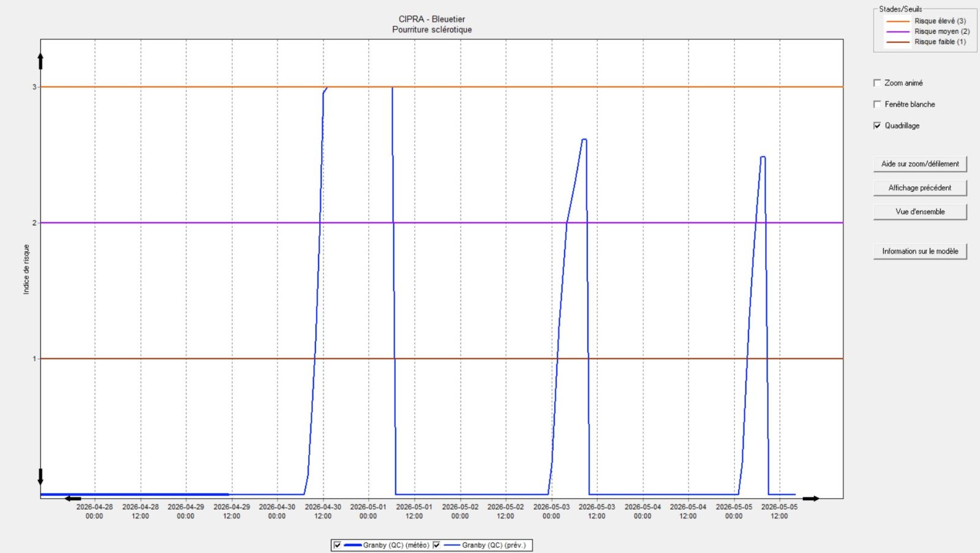The height and width of the screenshot is (553, 980).
Task: Click the orange Risque élevé (3) legend swatch
Action: click(x=897, y=21)
